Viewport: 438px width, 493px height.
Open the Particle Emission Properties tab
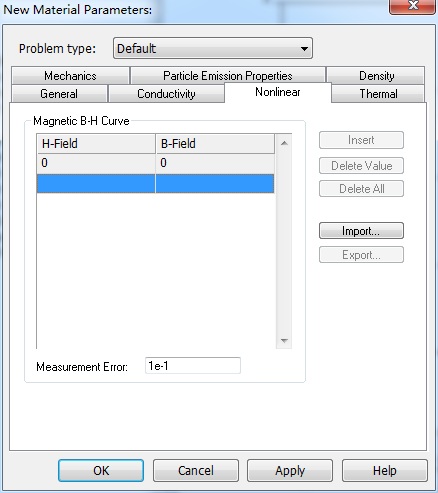click(x=228, y=76)
